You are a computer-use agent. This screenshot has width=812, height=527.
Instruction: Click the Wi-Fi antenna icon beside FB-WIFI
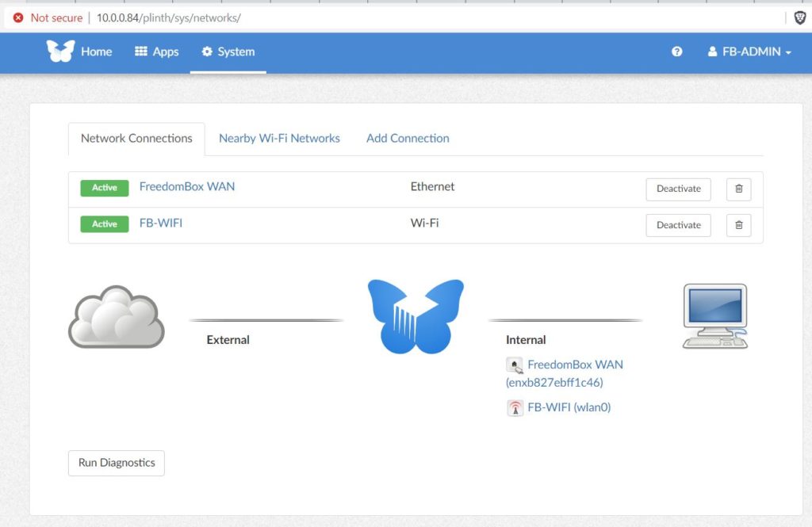(x=515, y=408)
